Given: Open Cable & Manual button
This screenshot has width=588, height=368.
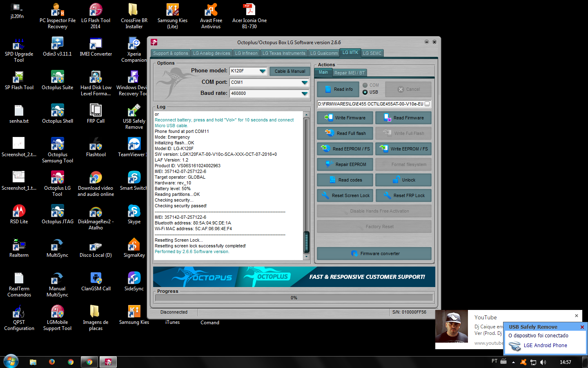Looking at the screenshot, I should (290, 71).
